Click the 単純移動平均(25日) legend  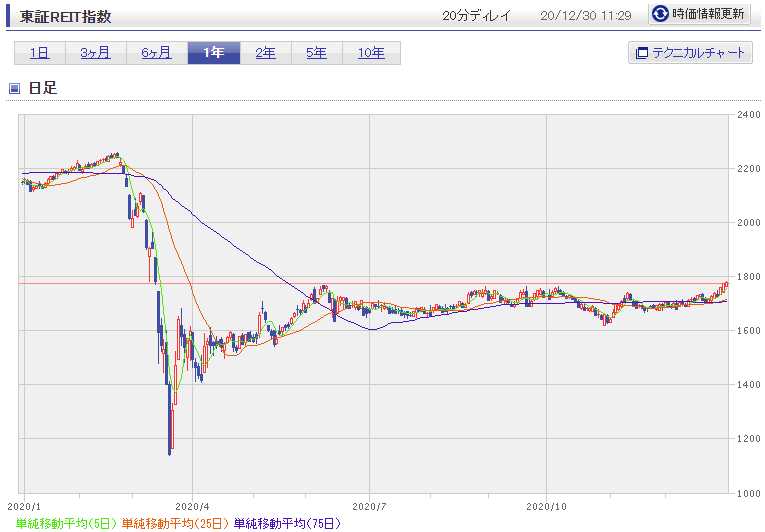175,524
